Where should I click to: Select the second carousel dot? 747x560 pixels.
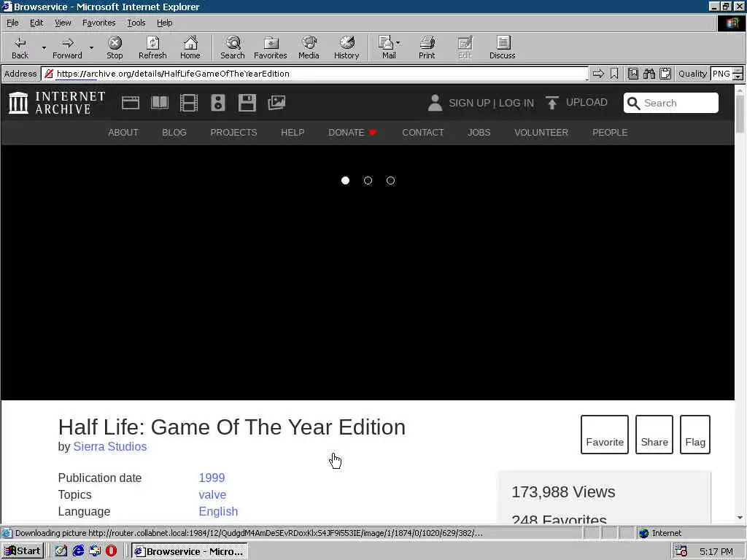(368, 181)
